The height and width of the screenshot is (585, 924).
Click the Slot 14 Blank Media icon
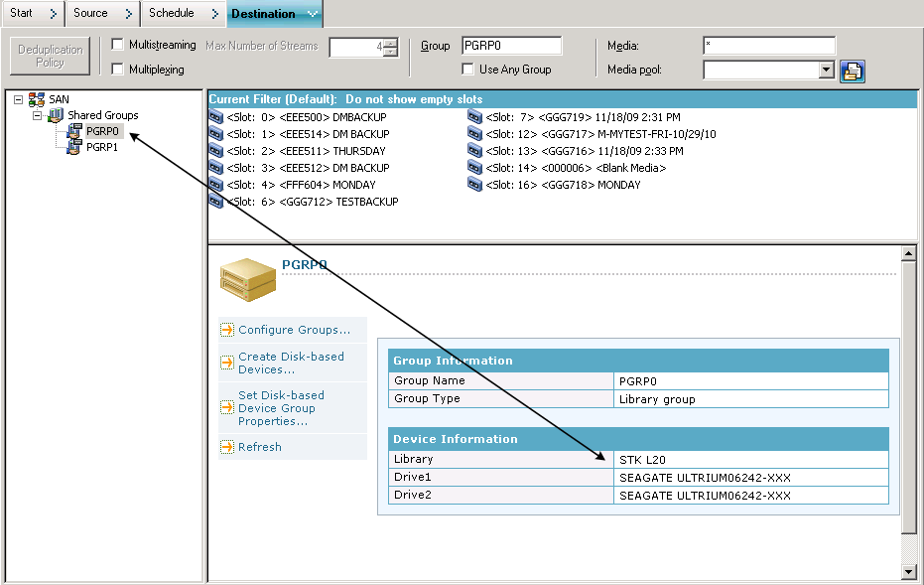pos(476,167)
